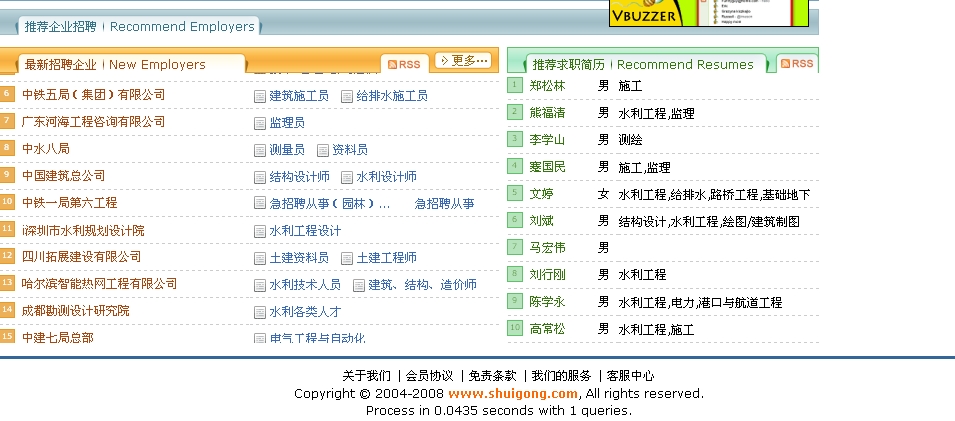Click resume number badge 5 beside 文婷
955x421 pixels.
(515, 193)
